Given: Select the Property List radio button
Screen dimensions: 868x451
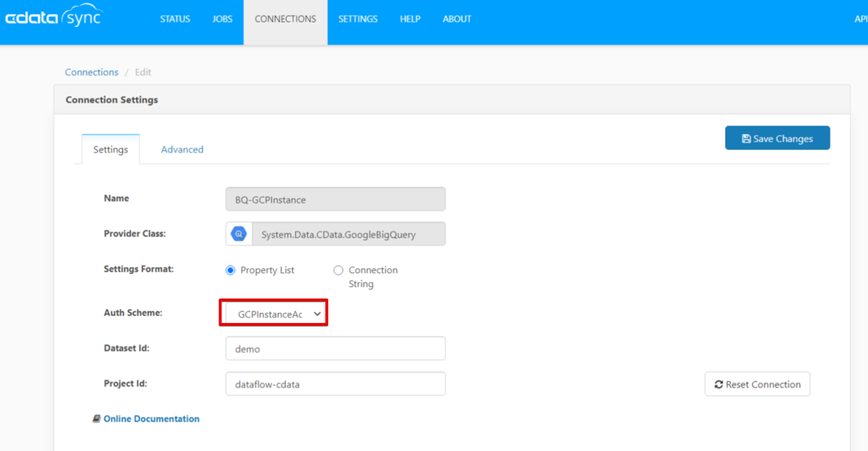Looking at the screenshot, I should click(x=231, y=270).
